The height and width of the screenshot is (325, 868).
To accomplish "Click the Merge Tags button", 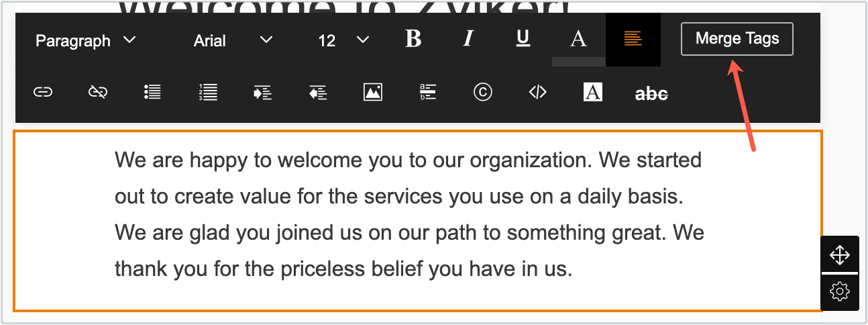I will 737,39.
